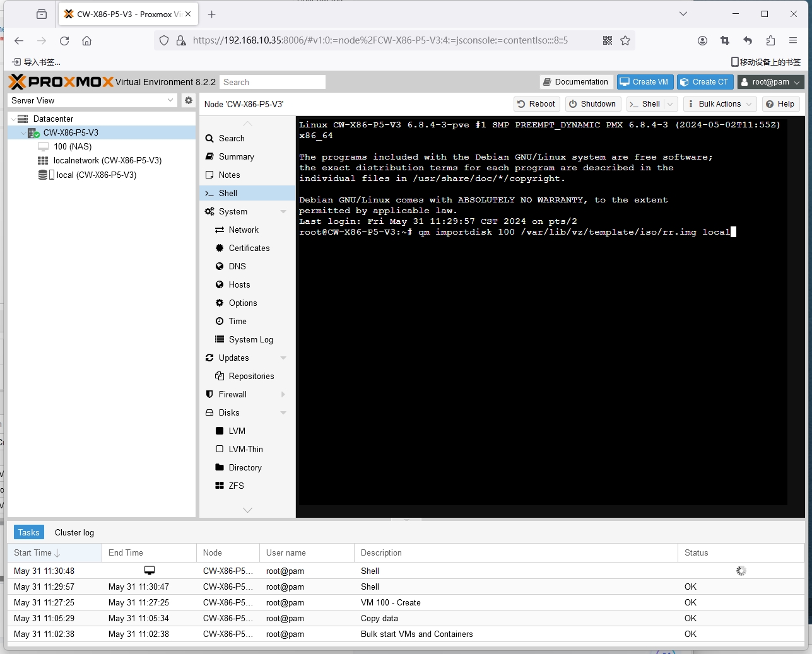Close the CW-X86-P5-V3 Proxmox tab
This screenshot has height=654, width=812.
pos(188,14)
